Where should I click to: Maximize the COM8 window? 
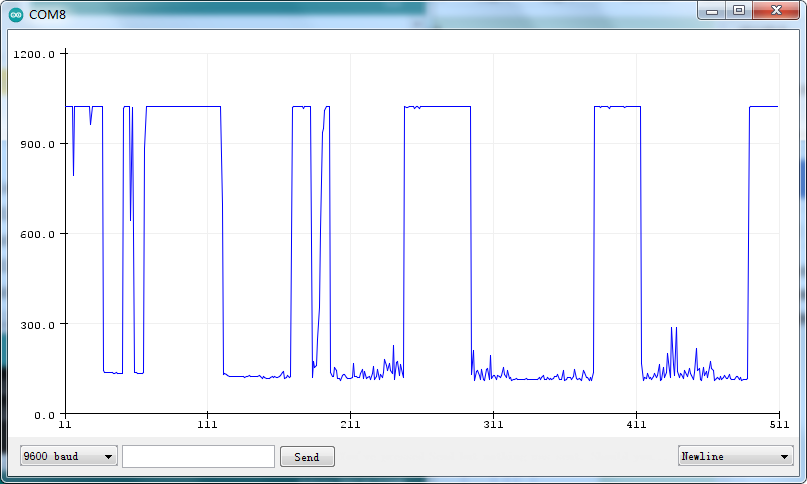tap(739, 11)
